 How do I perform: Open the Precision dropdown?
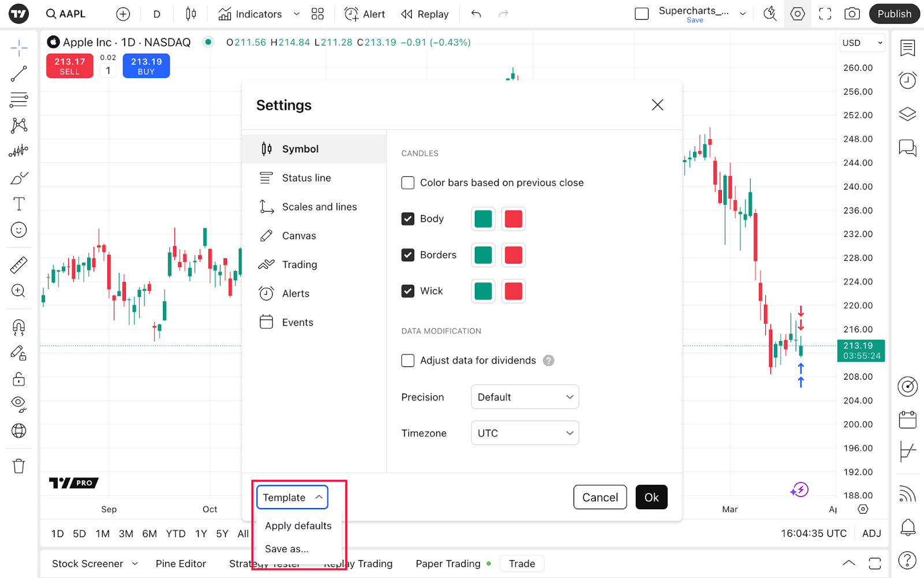point(525,397)
